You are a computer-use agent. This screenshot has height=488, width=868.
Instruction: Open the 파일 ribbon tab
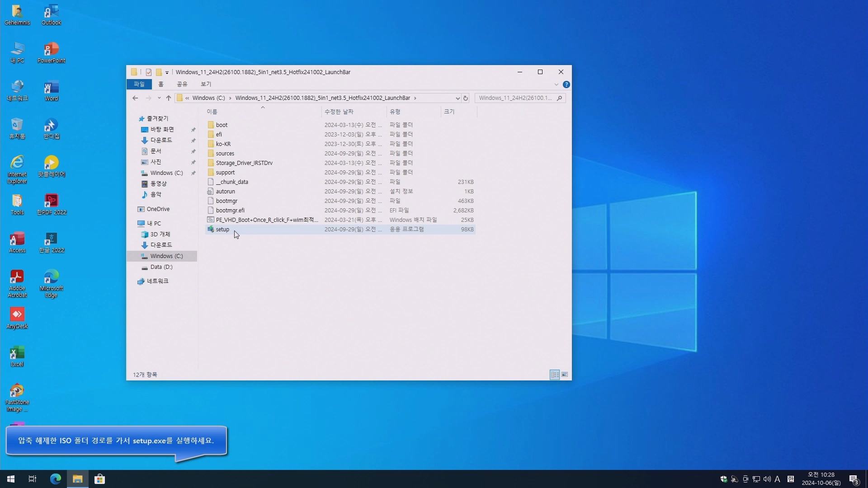point(139,84)
